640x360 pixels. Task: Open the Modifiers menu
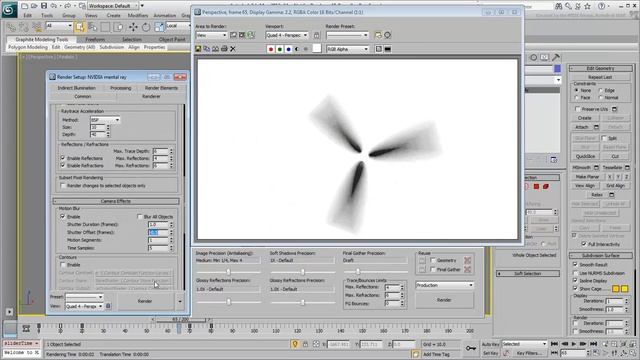point(138,16)
